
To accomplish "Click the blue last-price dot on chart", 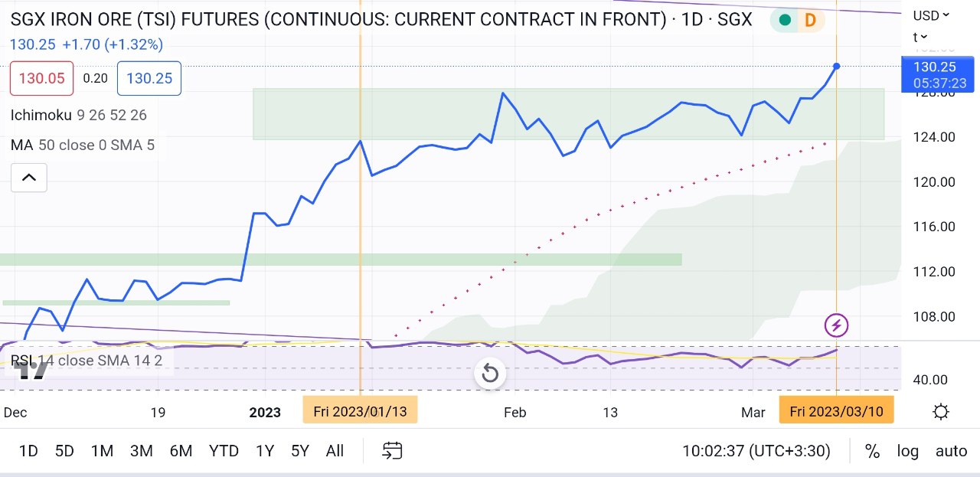I will click(x=836, y=67).
